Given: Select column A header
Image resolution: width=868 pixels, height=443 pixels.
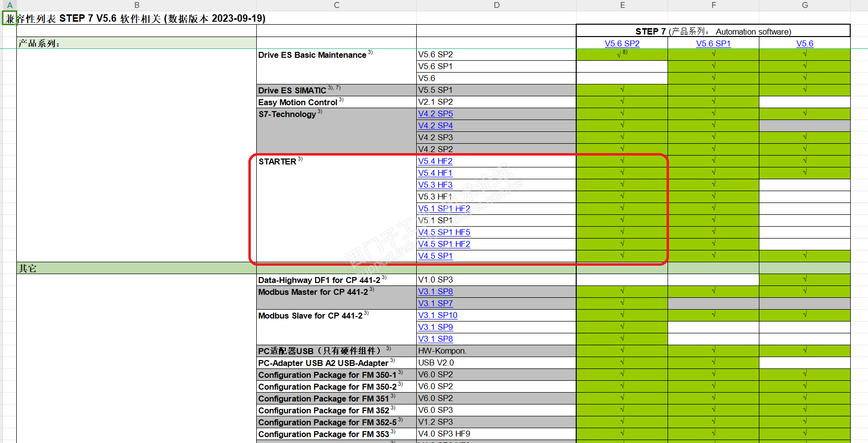Looking at the screenshot, I should (9, 5).
